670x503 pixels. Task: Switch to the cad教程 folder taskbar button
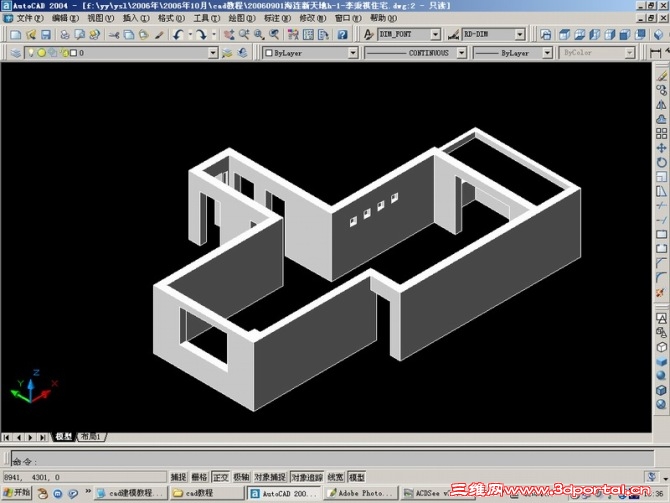tap(207, 493)
